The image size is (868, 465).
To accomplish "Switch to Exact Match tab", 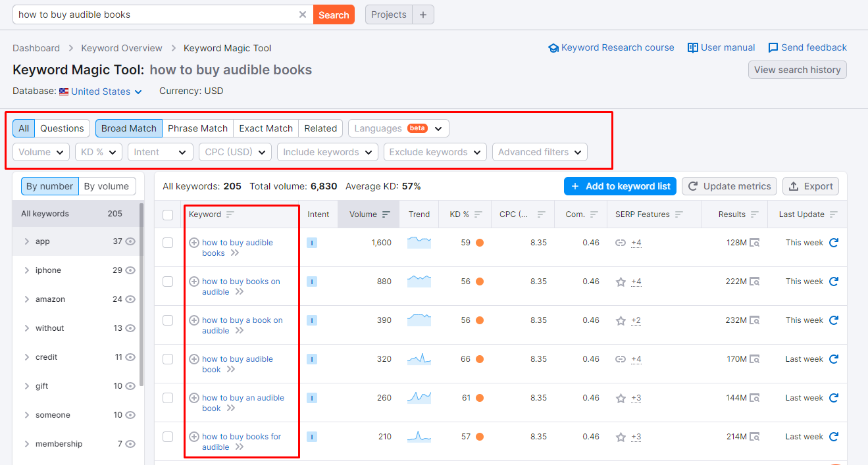I will coord(266,128).
